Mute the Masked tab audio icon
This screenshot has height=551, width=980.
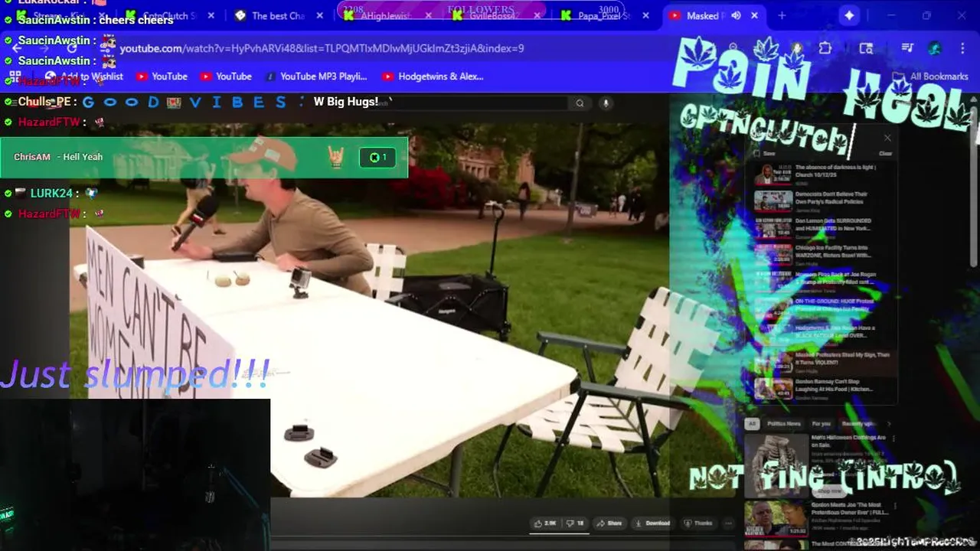(x=736, y=15)
